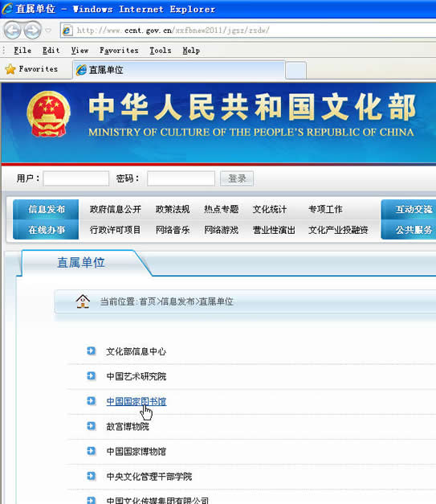Open the 网络音乐 link
Screen dimensions: 436x504
[x=173, y=230]
